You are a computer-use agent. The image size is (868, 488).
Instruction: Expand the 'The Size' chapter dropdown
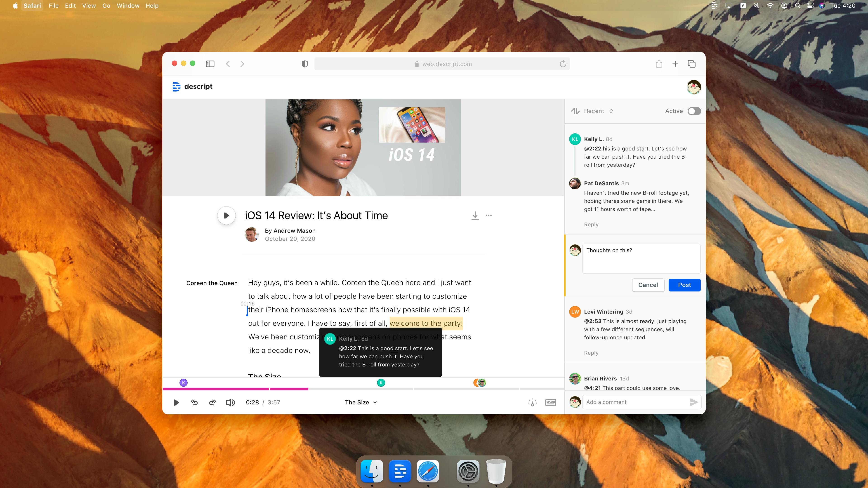click(361, 402)
